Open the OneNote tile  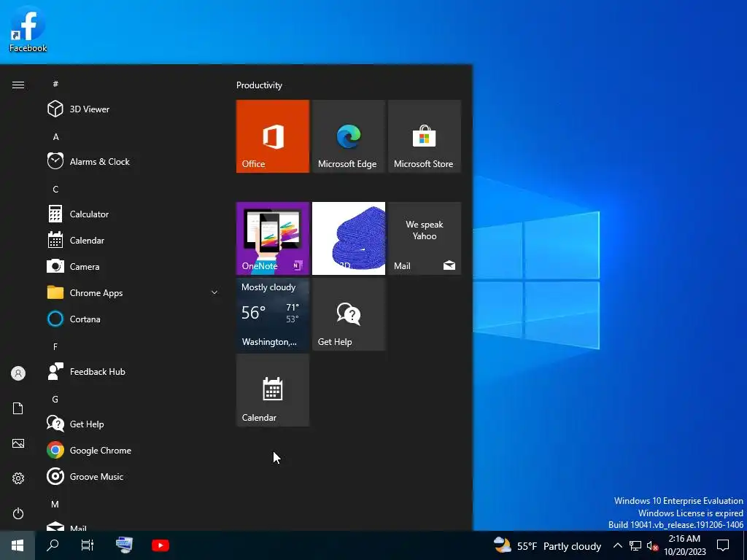tap(273, 238)
